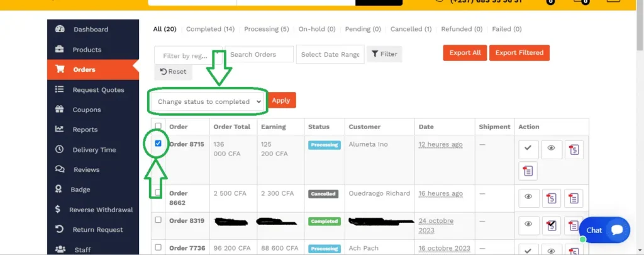Open the Filter by registered customer dropdown
The height and width of the screenshot is (255, 644).
tap(189, 55)
